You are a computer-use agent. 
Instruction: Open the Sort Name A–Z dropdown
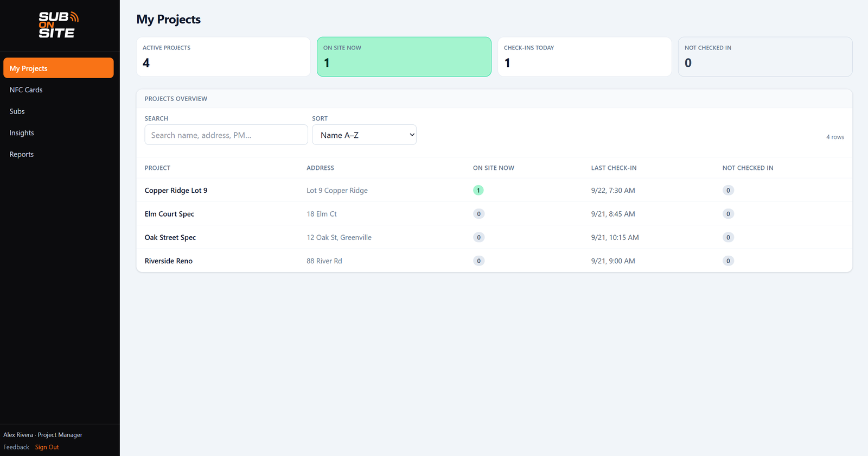point(364,135)
